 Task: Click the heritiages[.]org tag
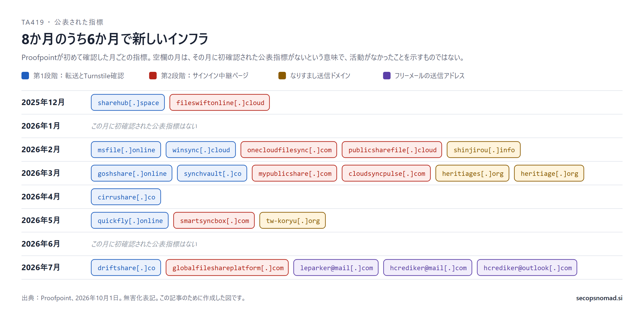[x=473, y=173]
